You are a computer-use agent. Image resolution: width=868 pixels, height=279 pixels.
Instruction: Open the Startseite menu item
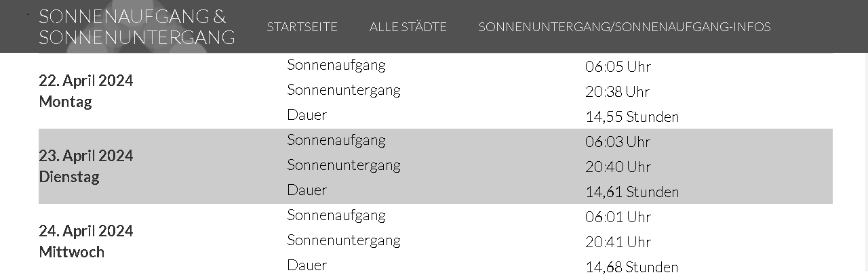pos(302,27)
